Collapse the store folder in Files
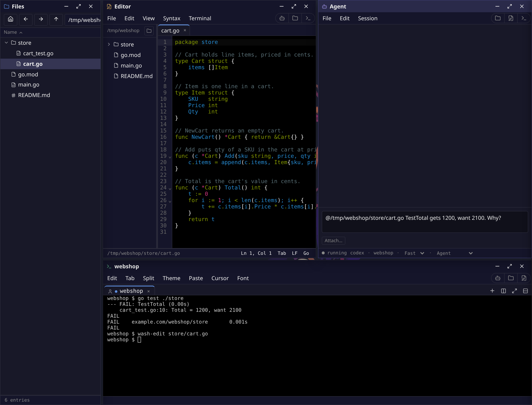Screen dimensions: 532x405 [x=7, y=43]
